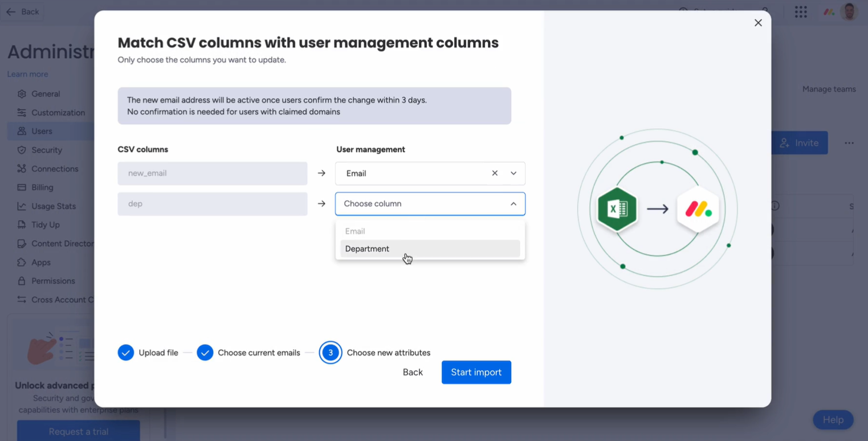Click the dep CSV column field
This screenshot has height=441, width=868.
(x=213, y=203)
